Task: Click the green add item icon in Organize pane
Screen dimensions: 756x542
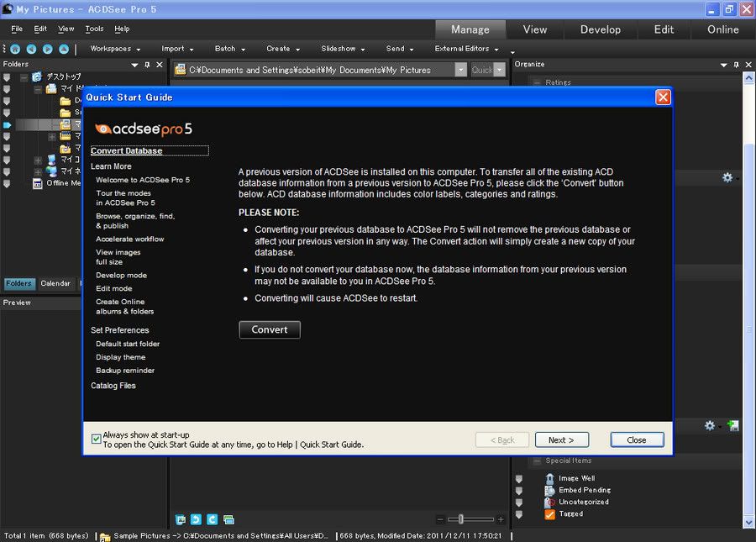Action: (x=732, y=425)
